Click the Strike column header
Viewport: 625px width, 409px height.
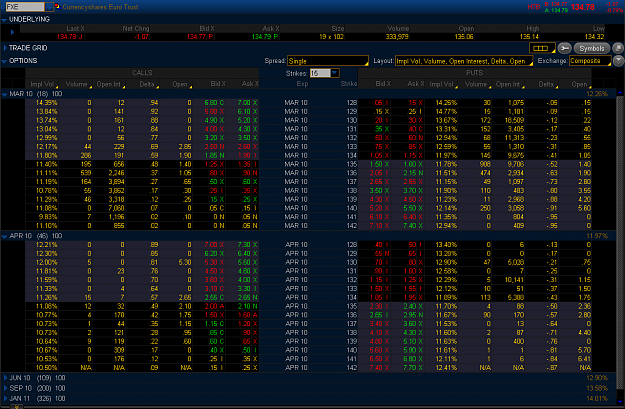(x=349, y=84)
